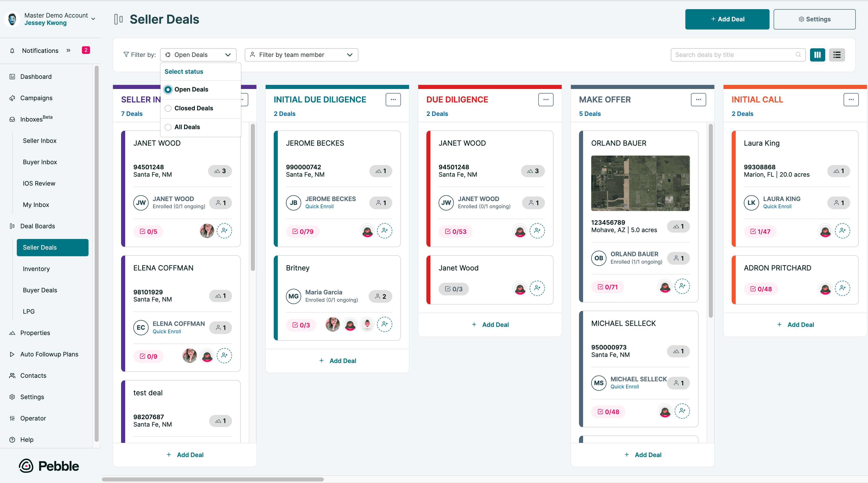
Task: Switch to list view icon
Action: (837, 55)
